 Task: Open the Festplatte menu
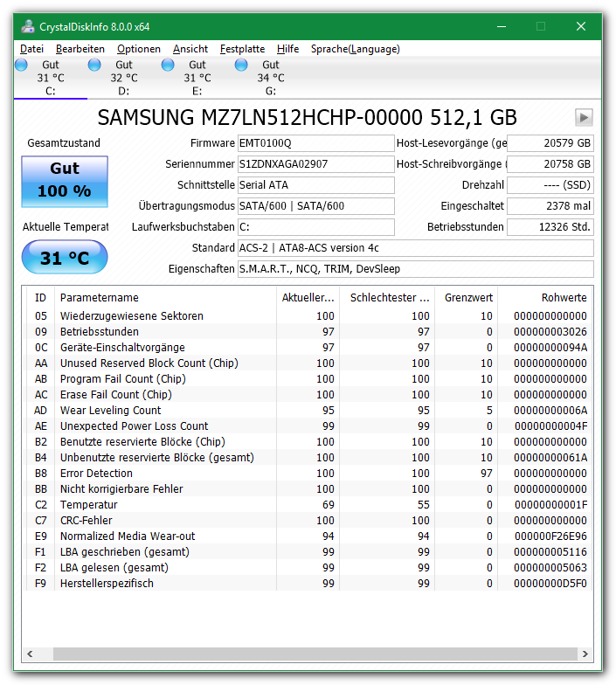point(243,49)
